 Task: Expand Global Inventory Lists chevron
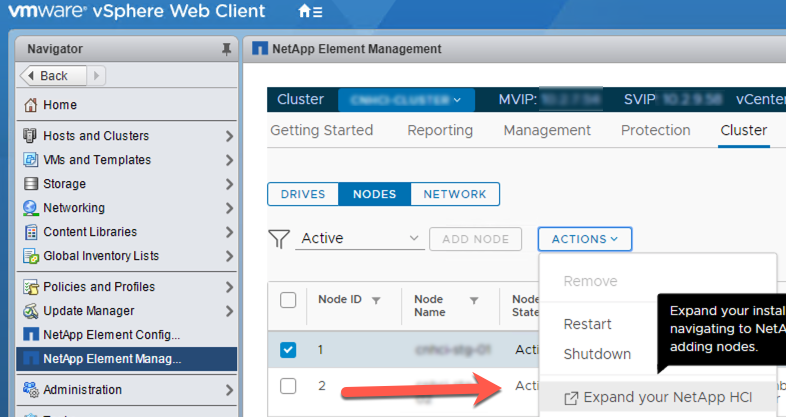coord(229,256)
